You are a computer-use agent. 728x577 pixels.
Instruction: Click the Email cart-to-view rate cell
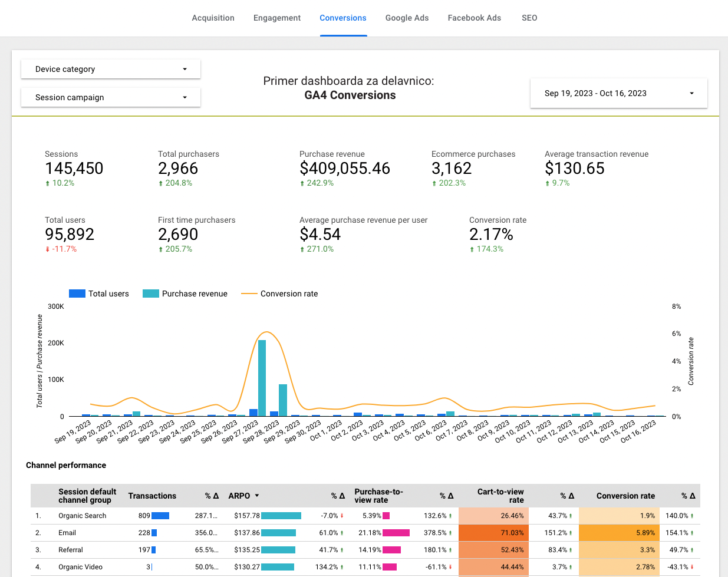(x=493, y=533)
